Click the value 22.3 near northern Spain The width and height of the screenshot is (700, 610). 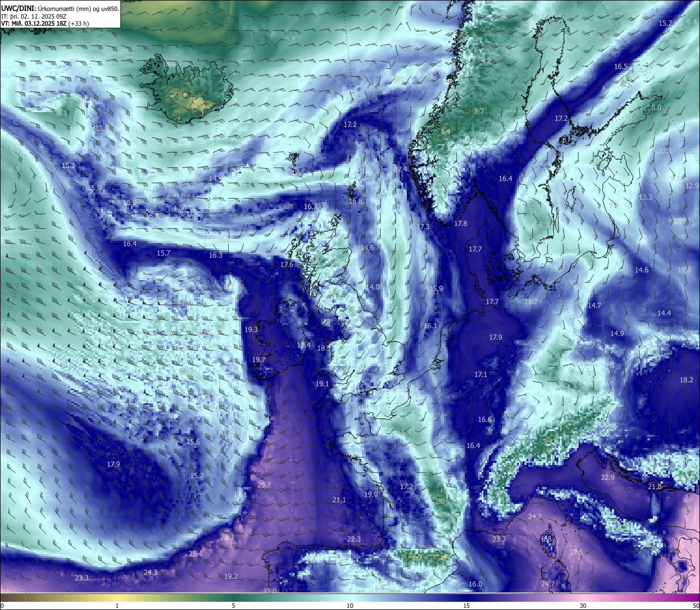point(354,539)
